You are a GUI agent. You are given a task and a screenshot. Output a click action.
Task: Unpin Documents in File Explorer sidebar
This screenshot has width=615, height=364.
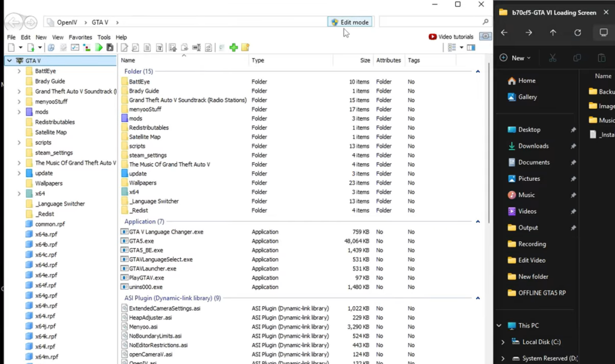[x=574, y=162]
